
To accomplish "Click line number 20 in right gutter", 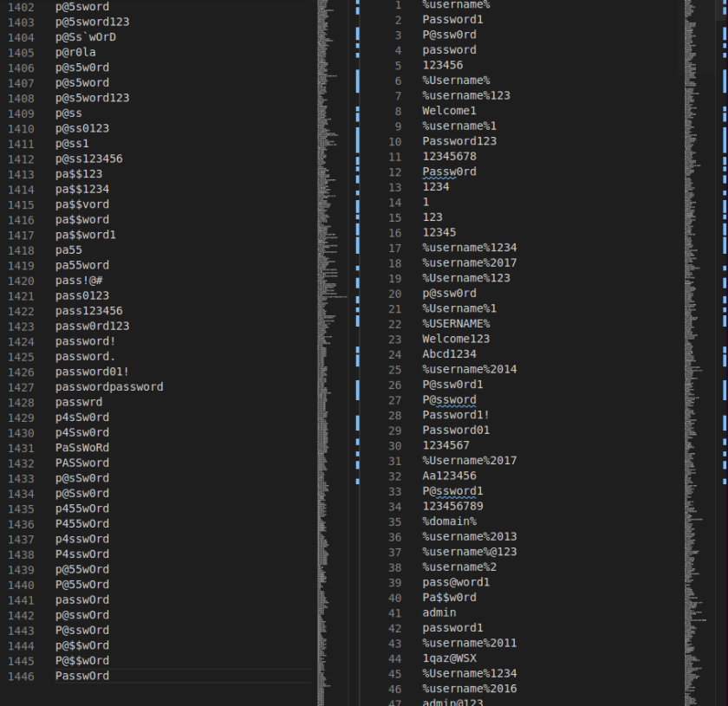I will pyautogui.click(x=394, y=295).
